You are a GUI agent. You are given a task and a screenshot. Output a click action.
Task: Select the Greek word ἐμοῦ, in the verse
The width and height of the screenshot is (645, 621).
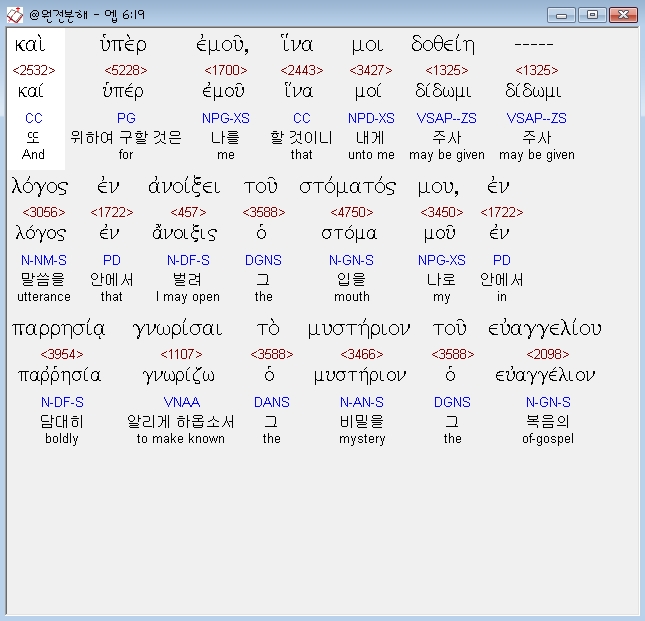tap(223, 44)
